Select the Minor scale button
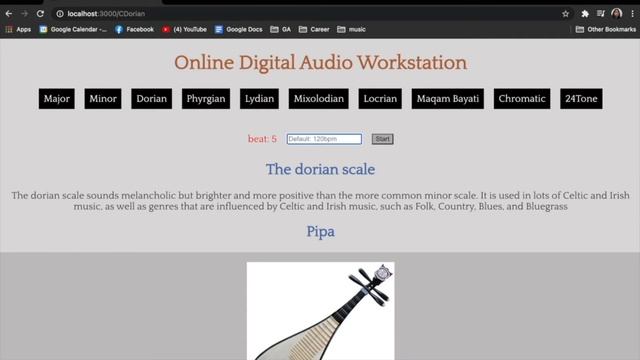Screen dimensions: 640x360 103,99
